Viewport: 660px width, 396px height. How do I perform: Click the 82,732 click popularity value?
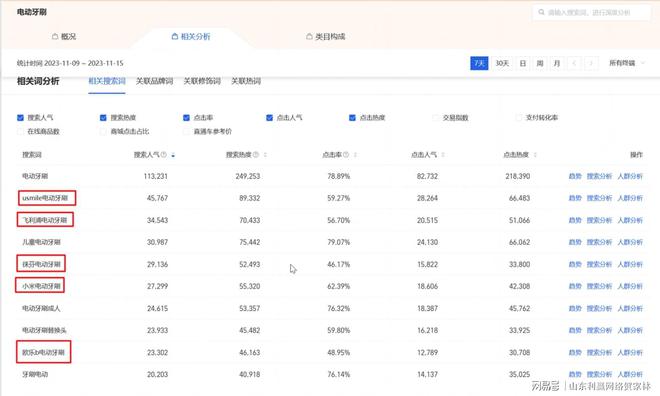427,176
